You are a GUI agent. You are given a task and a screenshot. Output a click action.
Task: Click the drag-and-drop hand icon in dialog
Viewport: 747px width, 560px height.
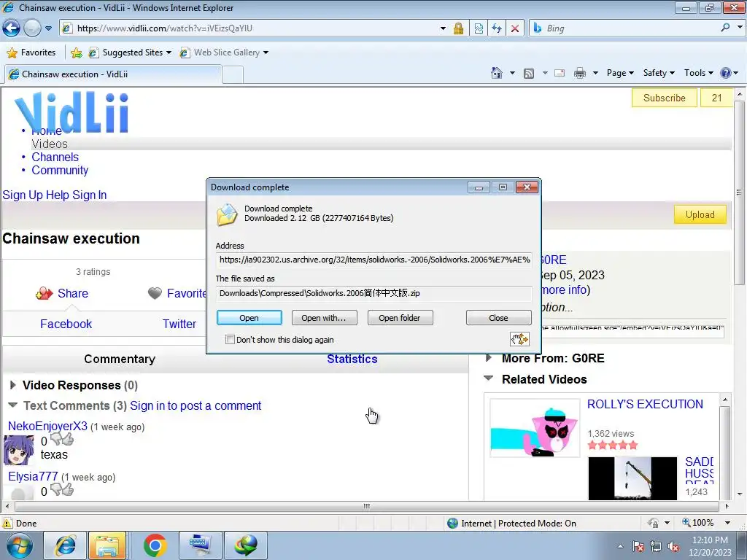(x=519, y=339)
